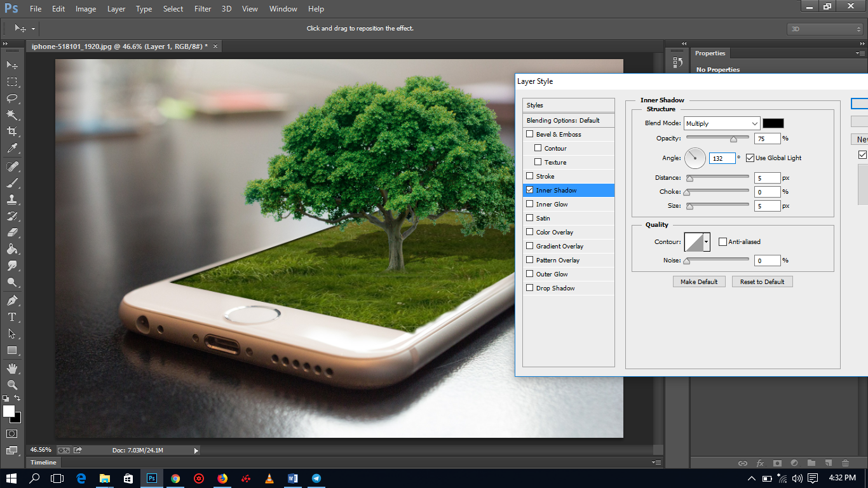Open the Window menu
The image size is (868, 488).
[283, 9]
